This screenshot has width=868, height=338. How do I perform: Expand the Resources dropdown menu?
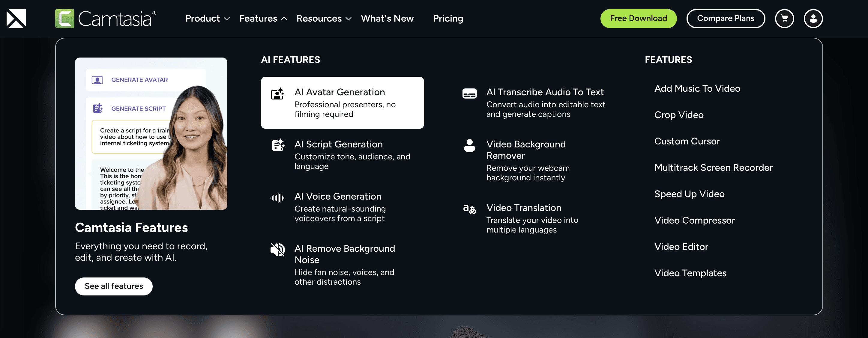tap(324, 19)
